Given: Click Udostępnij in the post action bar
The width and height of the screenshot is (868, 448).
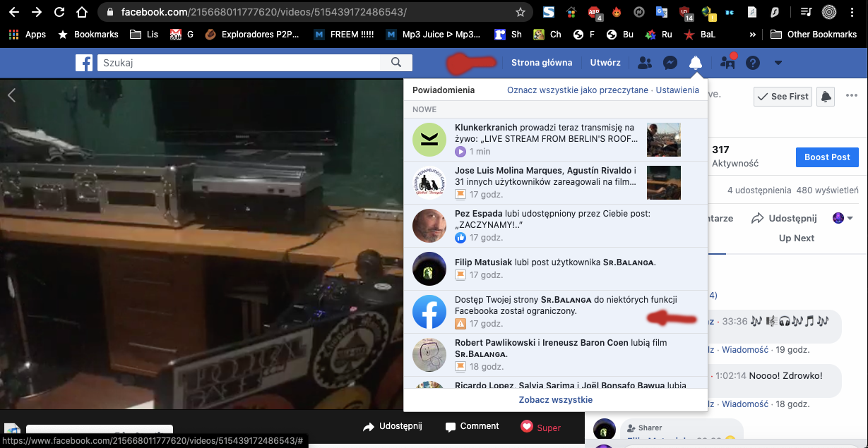Looking at the screenshot, I should [x=784, y=219].
